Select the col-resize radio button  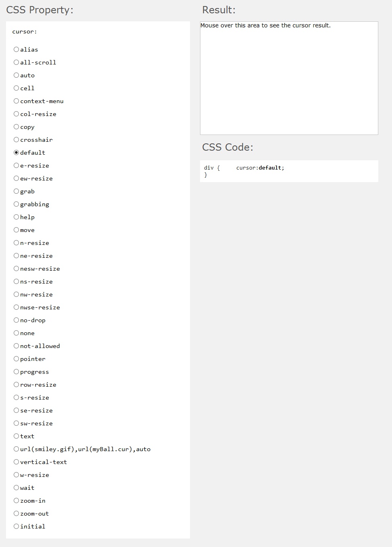tap(17, 114)
